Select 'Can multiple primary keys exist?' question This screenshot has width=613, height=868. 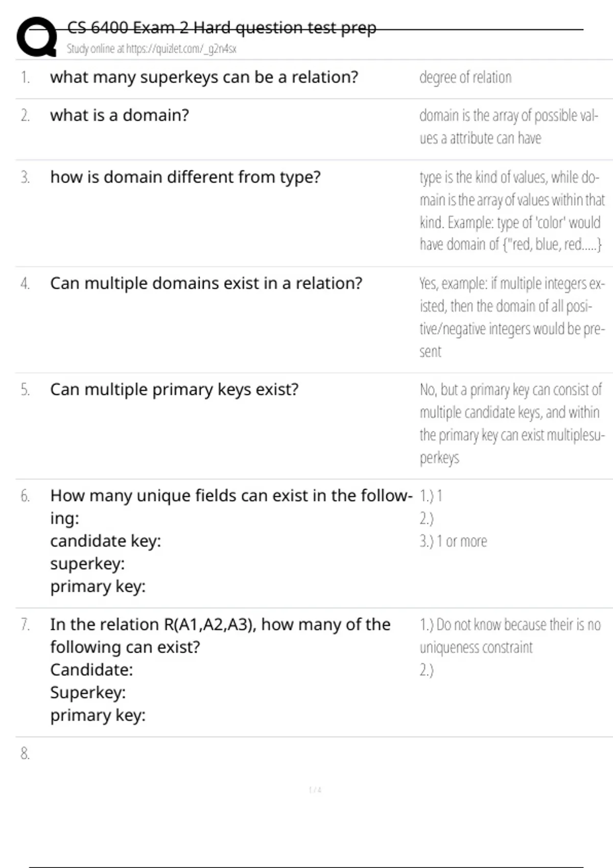pyautogui.click(x=174, y=390)
